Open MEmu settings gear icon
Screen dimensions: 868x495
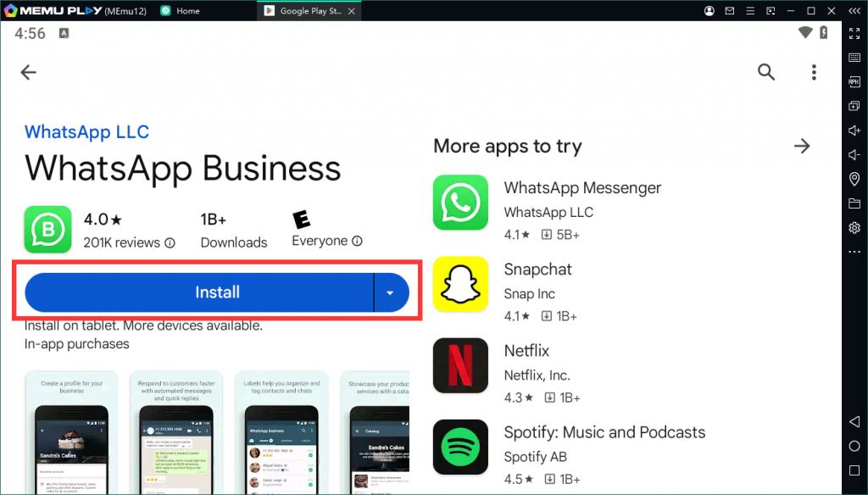(x=854, y=228)
